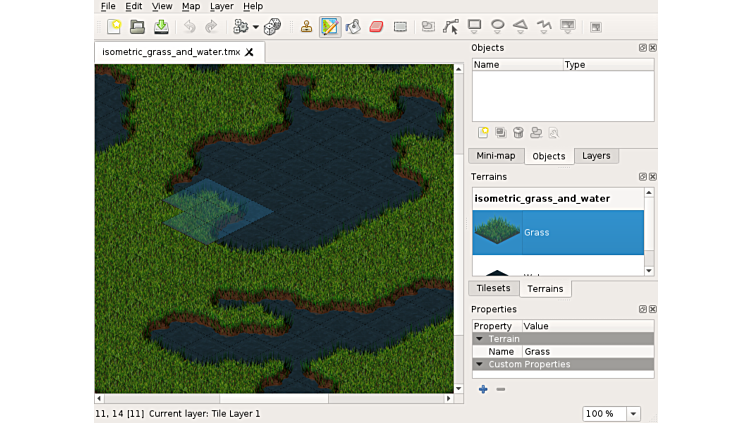Collapse the Terrain property group
Screen dimensions: 752x423
pyautogui.click(x=479, y=339)
